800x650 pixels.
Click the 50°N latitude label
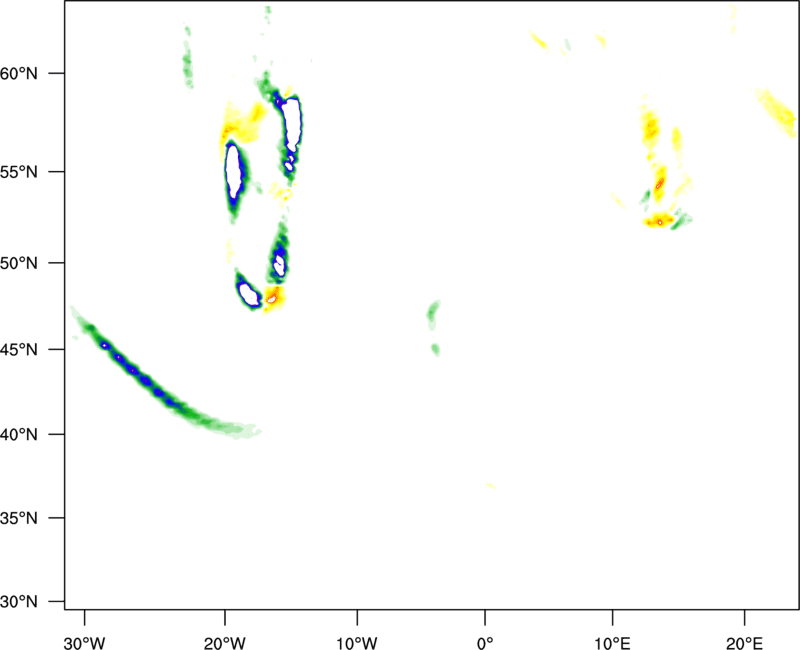click(x=19, y=263)
